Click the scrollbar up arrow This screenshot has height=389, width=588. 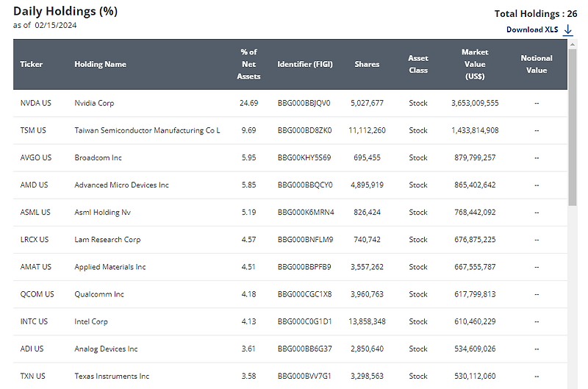(573, 44)
